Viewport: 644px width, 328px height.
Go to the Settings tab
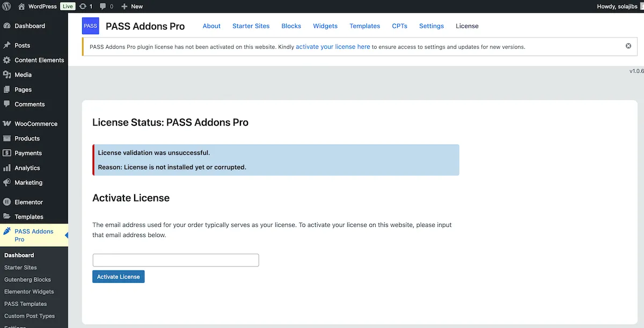tap(431, 26)
